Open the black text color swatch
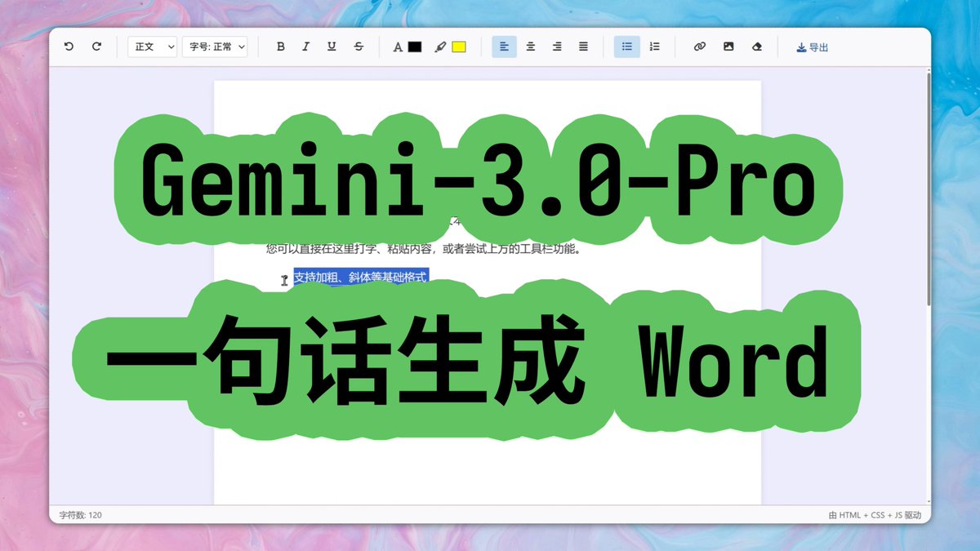This screenshot has height=551, width=980. [x=415, y=47]
